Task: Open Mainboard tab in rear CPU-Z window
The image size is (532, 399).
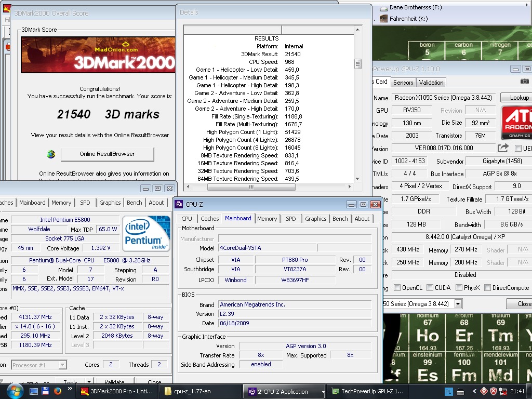Action: click(32, 203)
